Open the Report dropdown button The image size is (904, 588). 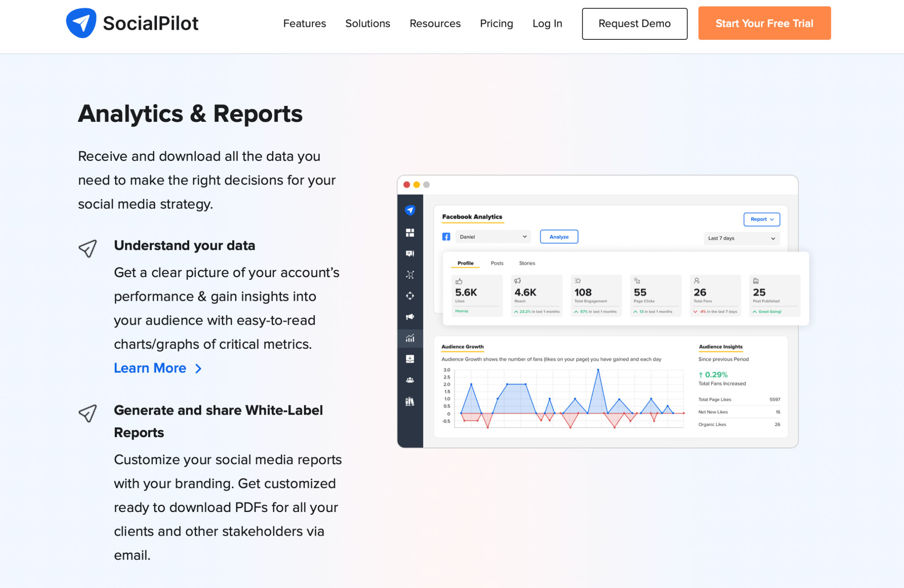click(x=762, y=219)
